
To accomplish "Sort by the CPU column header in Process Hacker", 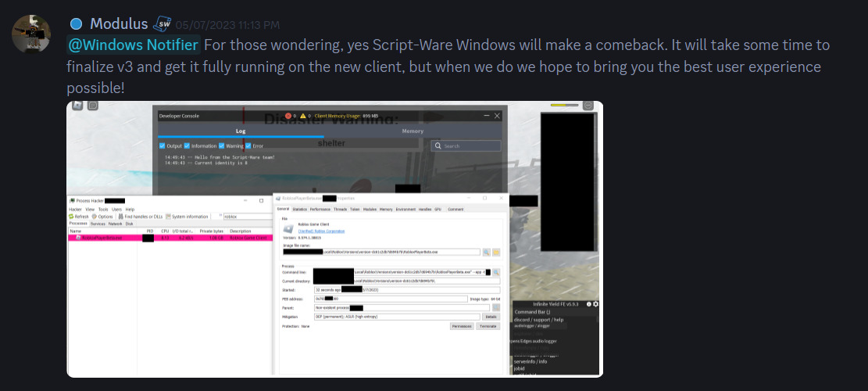I will coord(164,231).
